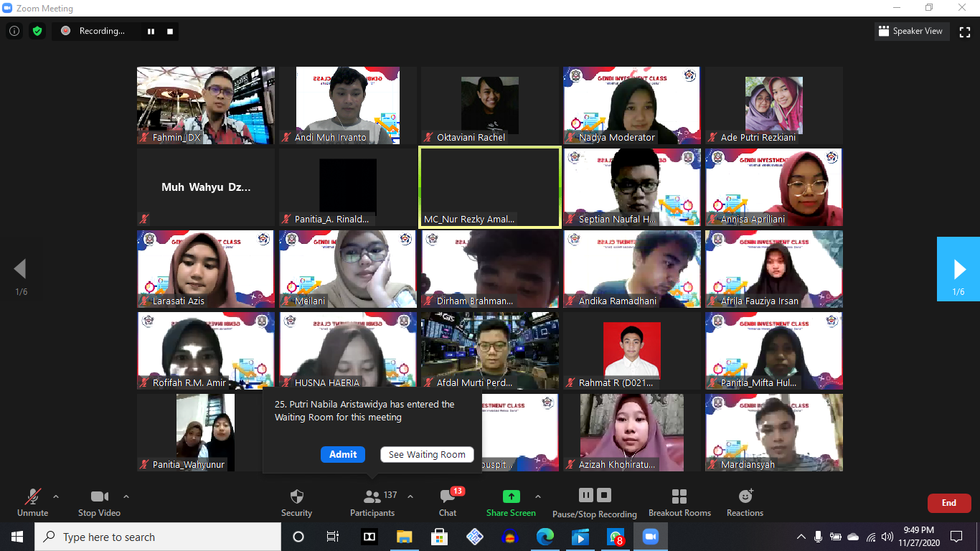
Task: Switch to Speaker View
Action: tap(913, 31)
